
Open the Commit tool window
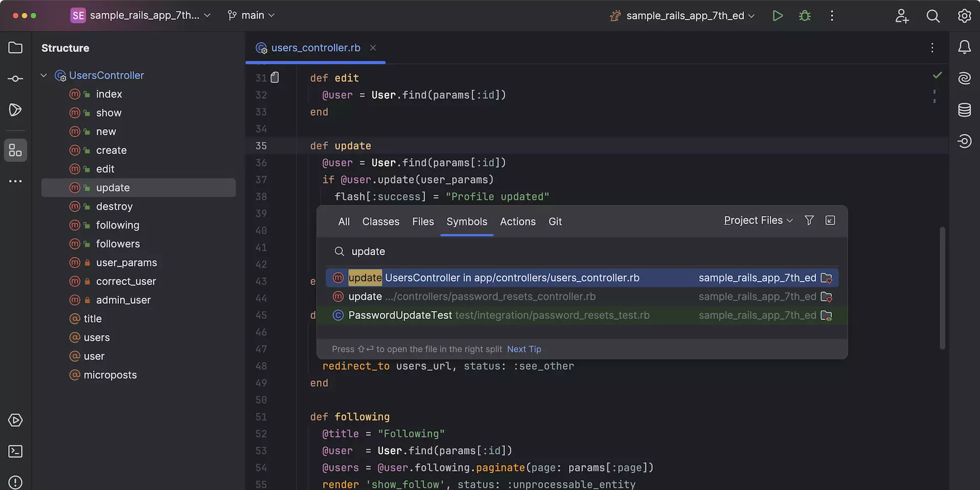[x=15, y=79]
